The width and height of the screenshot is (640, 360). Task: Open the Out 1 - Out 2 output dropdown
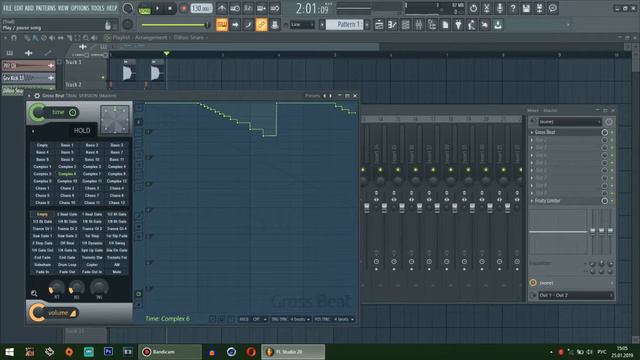[x=575, y=295]
